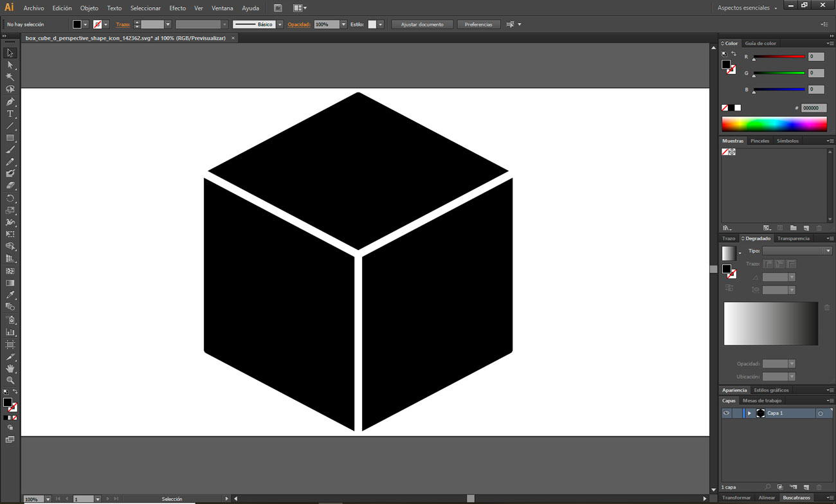Pick the Magic Wand tool
The image size is (836, 504).
tap(10, 77)
